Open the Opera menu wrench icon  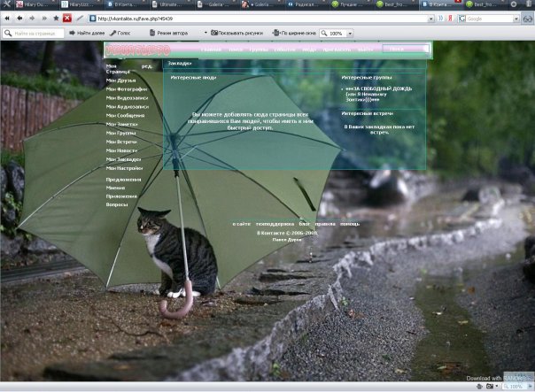coord(6,4)
